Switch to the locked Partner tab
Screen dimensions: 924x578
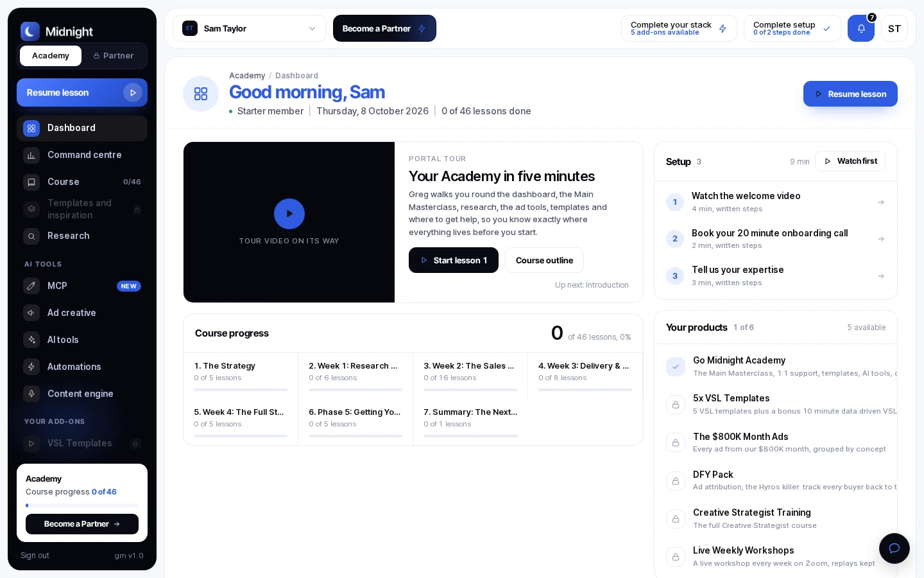[x=114, y=56]
